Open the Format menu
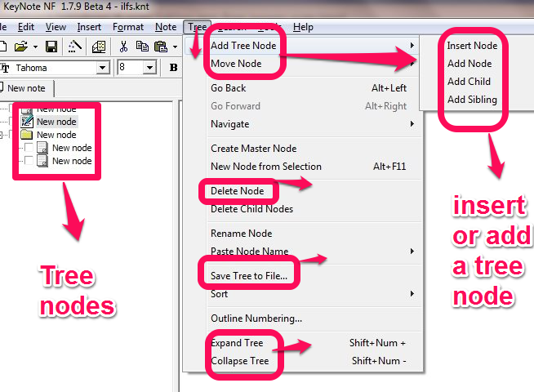Viewport: 534px width, 392px height. pyautogui.click(x=128, y=27)
